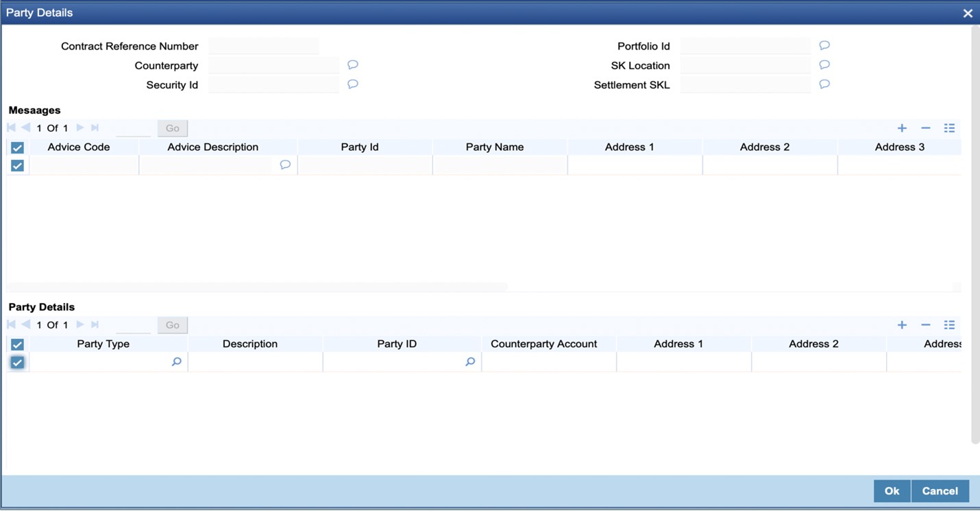The width and height of the screenshot is (980, 511).
Task: Click page number box in Party Details pager
Action: point(134,325)
